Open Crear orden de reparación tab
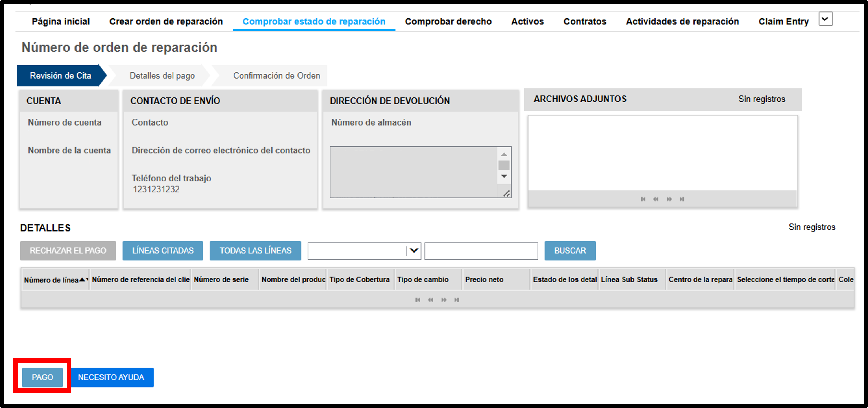The width and height of the screenshot is (868, 408). (166, 22)
